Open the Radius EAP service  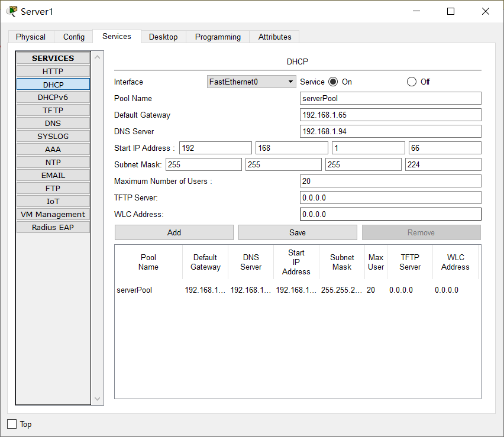[53, 227]
